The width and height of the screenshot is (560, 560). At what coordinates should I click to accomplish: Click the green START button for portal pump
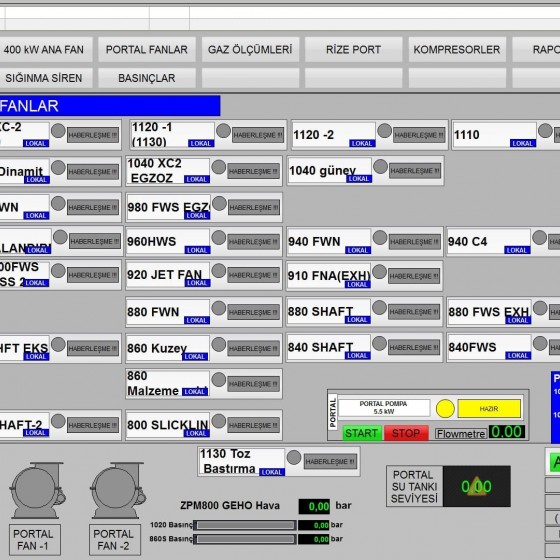[362, 433]
